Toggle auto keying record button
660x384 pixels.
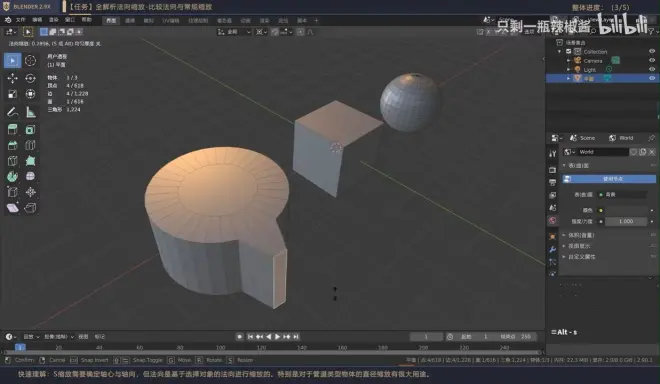coord(240,336)
